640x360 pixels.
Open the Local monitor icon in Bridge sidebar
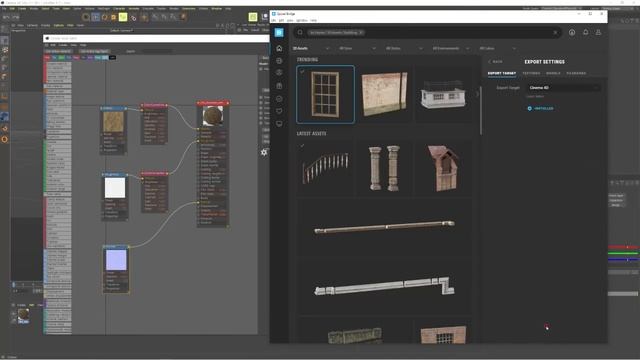[279, 123]
